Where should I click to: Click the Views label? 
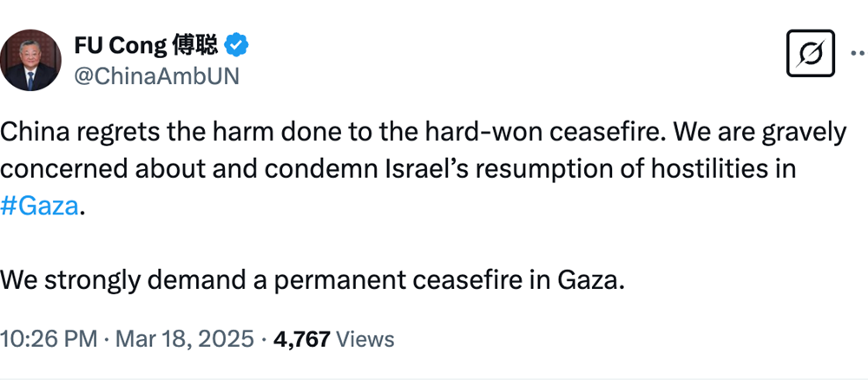pos(365,338)
